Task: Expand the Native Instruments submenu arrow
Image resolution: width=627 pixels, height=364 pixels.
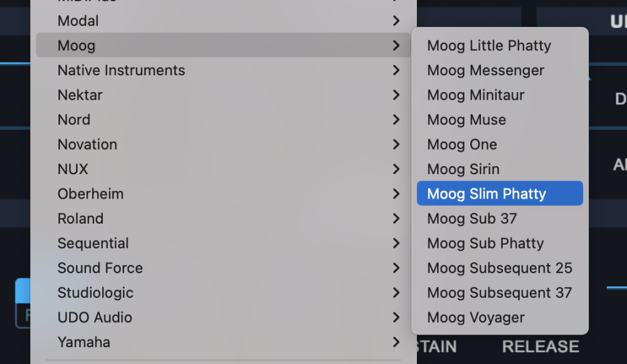Action: tap(396, 70)
